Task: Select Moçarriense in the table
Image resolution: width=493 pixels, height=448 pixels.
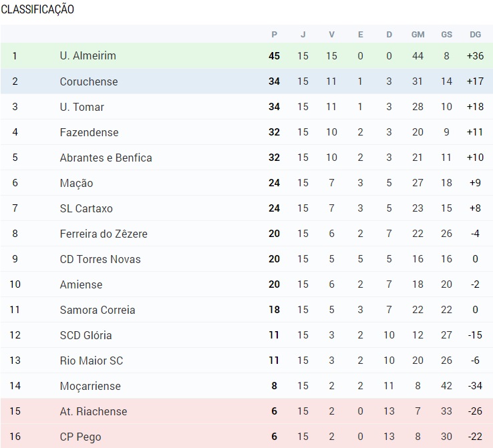Action: 90,386
